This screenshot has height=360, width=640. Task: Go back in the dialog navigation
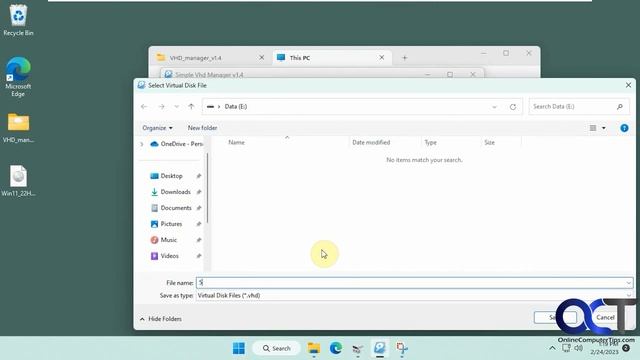[x=144, y=107]
